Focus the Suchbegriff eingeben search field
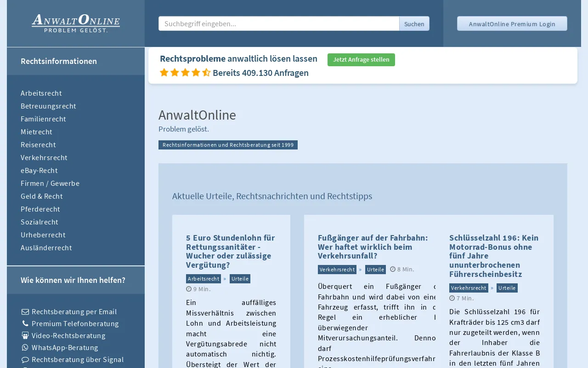 (x=279, y=23)
